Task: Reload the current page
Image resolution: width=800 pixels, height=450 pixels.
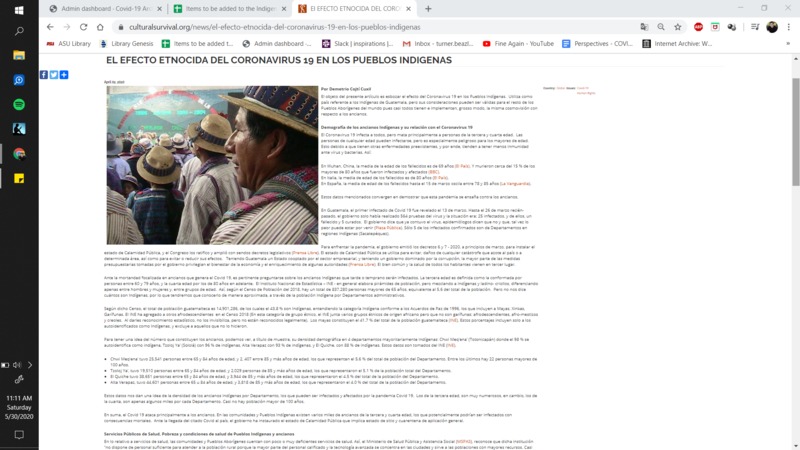Action: tap(84, 27)
